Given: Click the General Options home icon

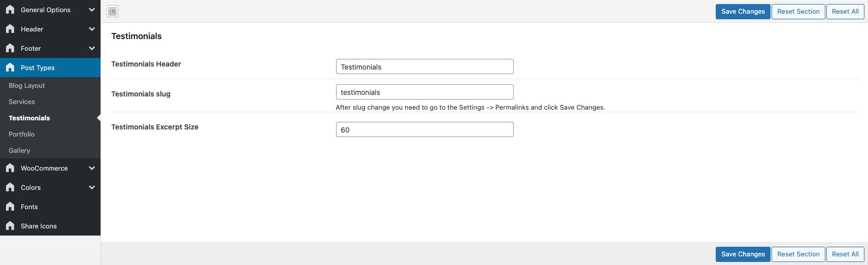Looking at the screenshot, I should tap(10, 10).
